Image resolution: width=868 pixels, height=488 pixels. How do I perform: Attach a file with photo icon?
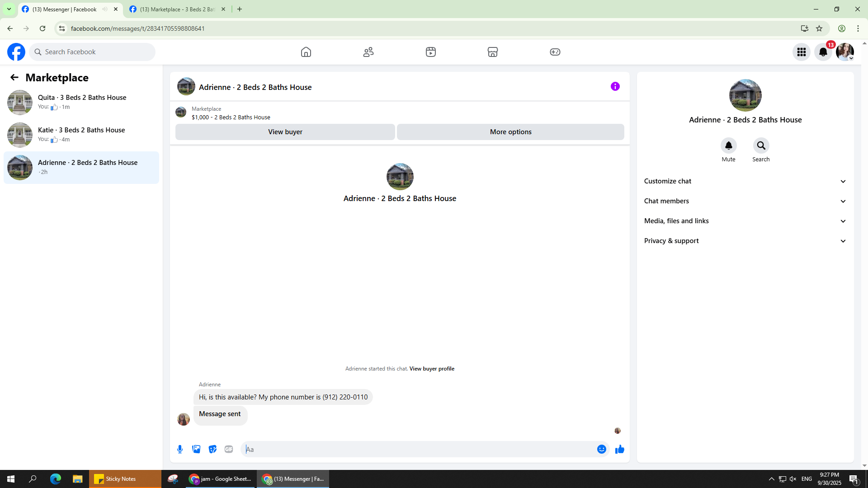coord(196,449)
